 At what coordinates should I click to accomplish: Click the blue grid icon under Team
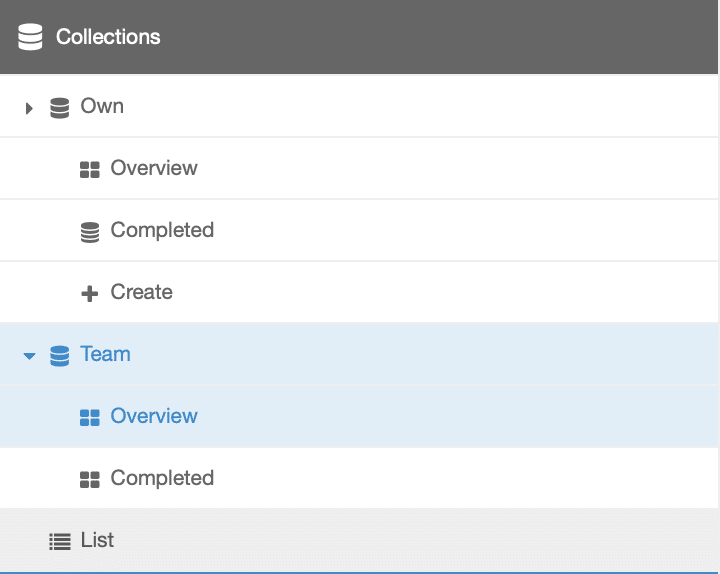tap(90, 417)
